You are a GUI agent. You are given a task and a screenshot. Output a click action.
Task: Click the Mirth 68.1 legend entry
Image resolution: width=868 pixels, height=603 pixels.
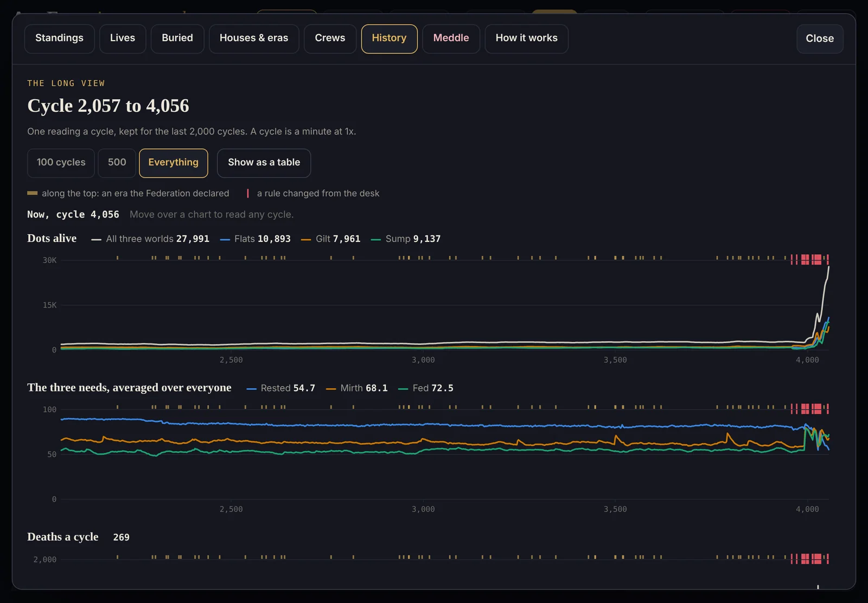point(357,388)
